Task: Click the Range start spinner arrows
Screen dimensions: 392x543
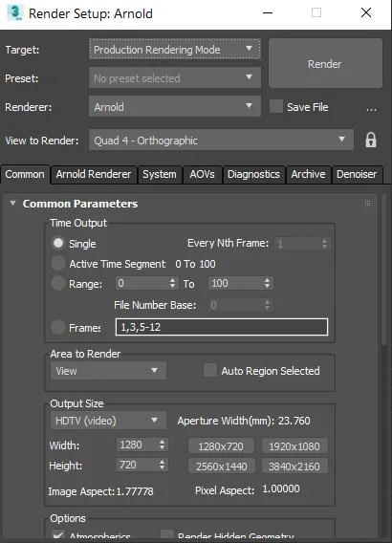Action: (x=172, y=283)
